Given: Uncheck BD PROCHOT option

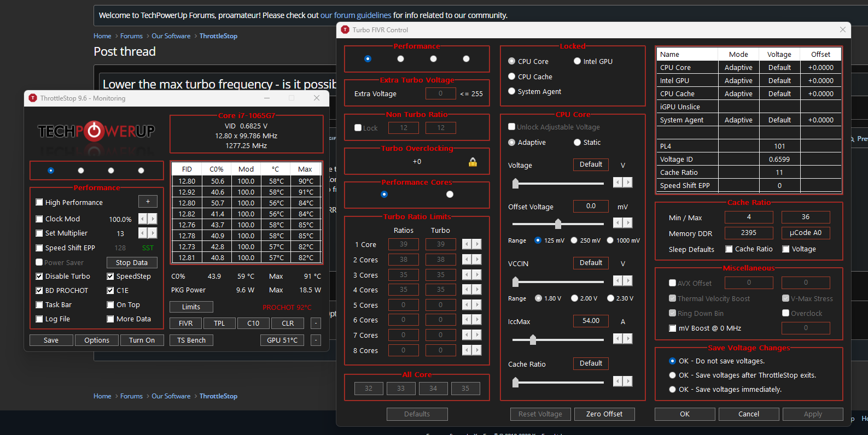Looking at the screenshot, I should coord(39,290).
